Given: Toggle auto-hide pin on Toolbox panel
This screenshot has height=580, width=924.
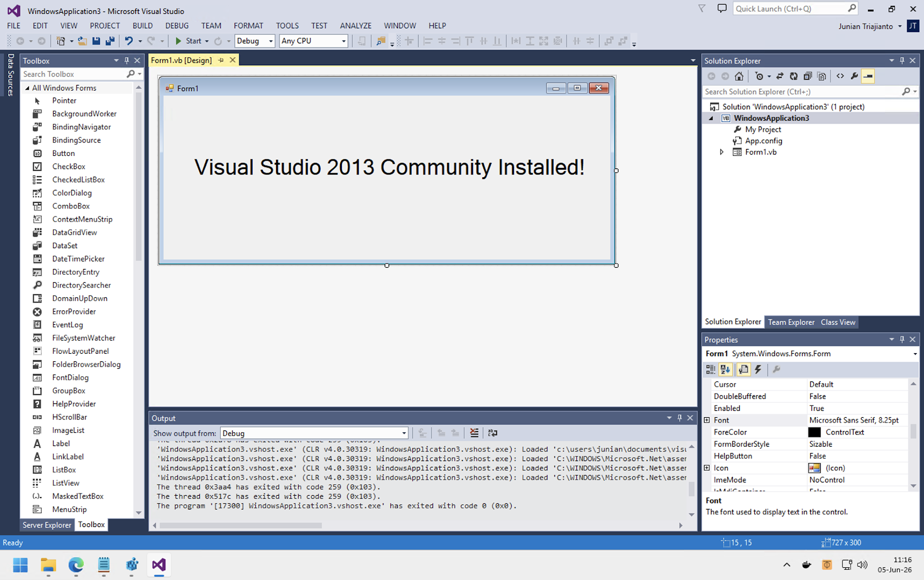Looking at the screenshot, I should click(x=126, y=61).
